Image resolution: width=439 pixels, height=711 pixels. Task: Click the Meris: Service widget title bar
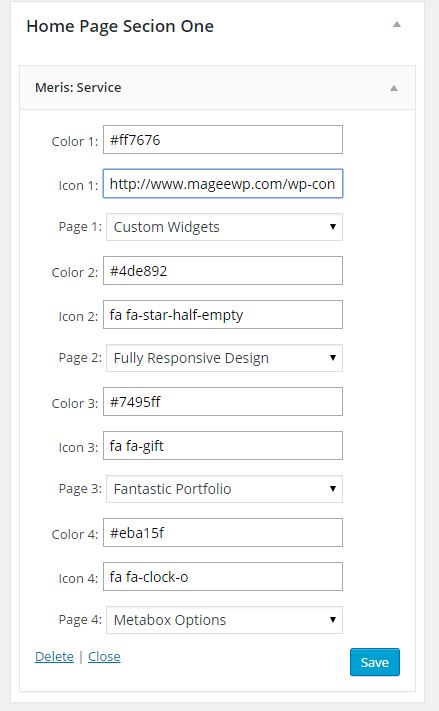(217, 88)
